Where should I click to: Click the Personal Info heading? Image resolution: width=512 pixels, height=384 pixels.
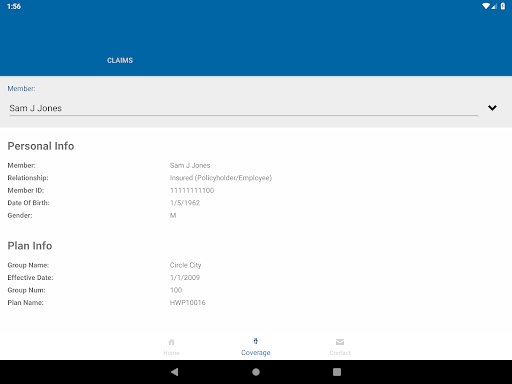[41, 146]
